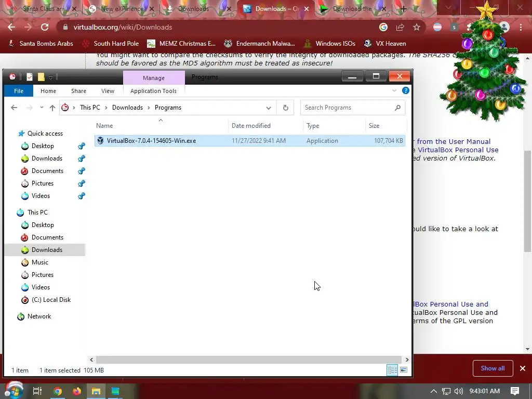Image resolution: width=532 pixels, height=399 pixels.
Task: Open the network tray icon
Action: (446, 391)
